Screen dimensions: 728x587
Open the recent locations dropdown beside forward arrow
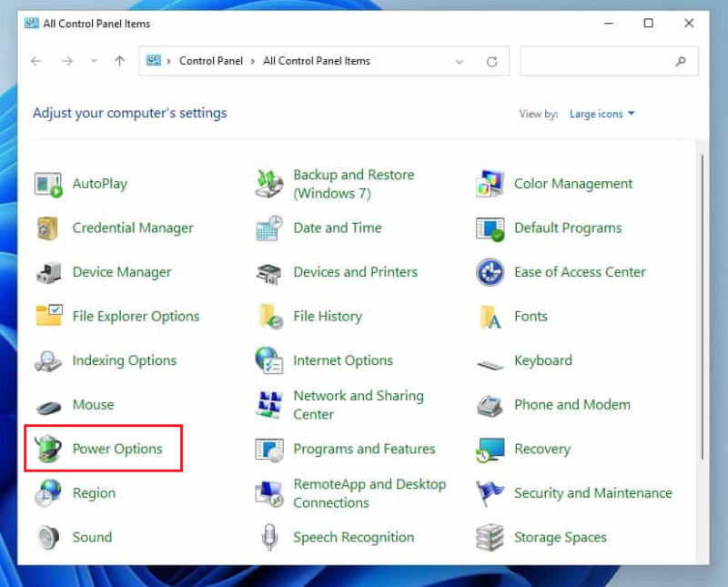(94, 61)
